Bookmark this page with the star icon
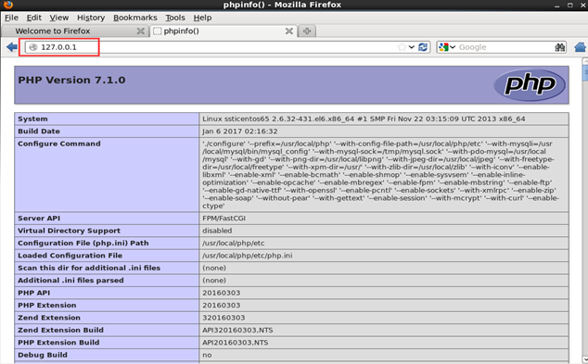Viewport: 588px width, 364px height. coord(402,47)
